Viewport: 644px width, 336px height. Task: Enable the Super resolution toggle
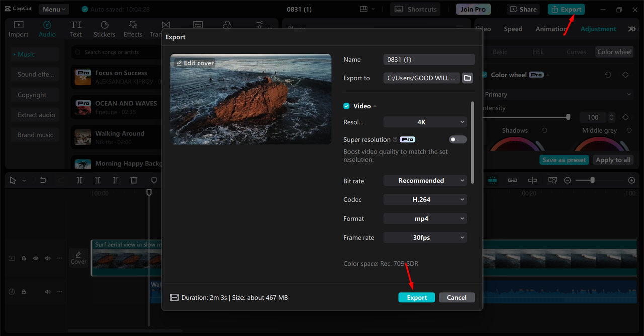(x=457, y=139)
